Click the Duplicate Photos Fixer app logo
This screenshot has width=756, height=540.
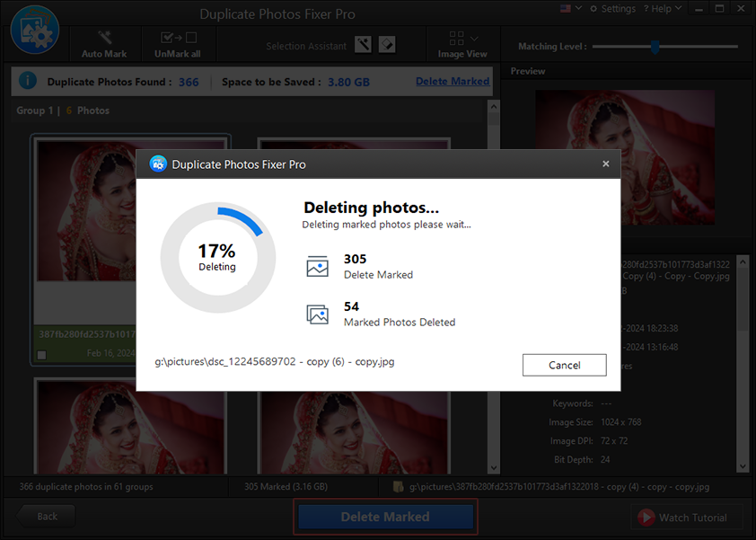[x=35, y=30]
